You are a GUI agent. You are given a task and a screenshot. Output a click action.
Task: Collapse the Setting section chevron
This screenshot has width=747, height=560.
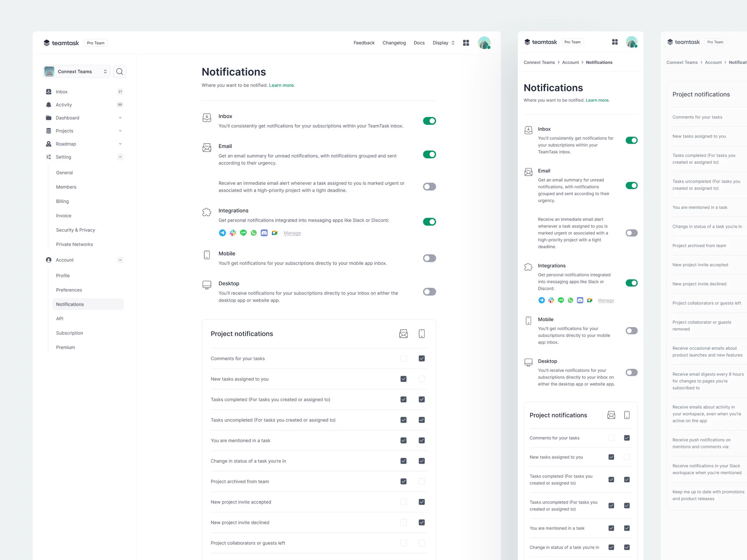(120, 157)
